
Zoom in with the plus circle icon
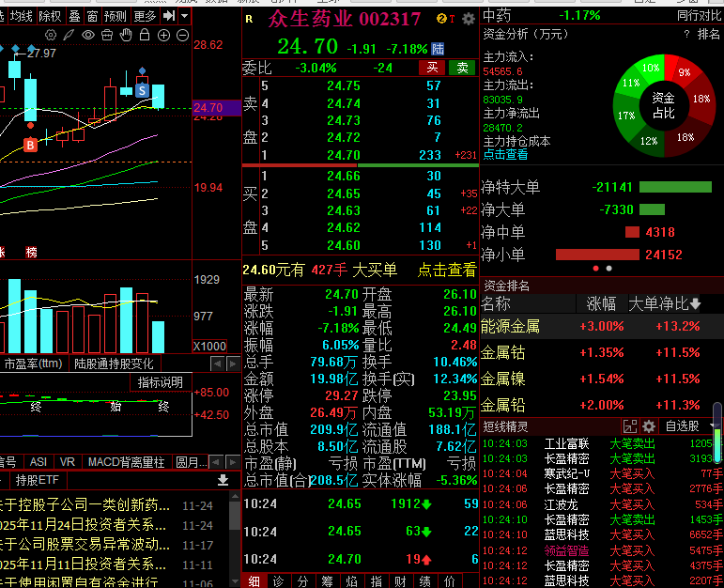[x=164, y=35]
